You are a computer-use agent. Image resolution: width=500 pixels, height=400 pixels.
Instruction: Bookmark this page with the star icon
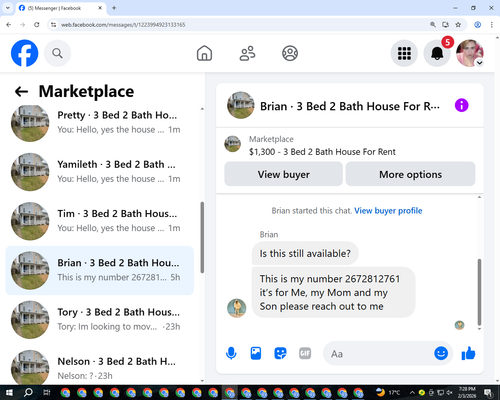(458, 25)
